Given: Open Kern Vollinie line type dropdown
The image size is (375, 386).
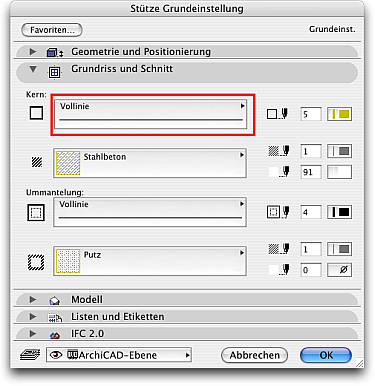Looking at the screenshot, I should [x=151, y=114].
